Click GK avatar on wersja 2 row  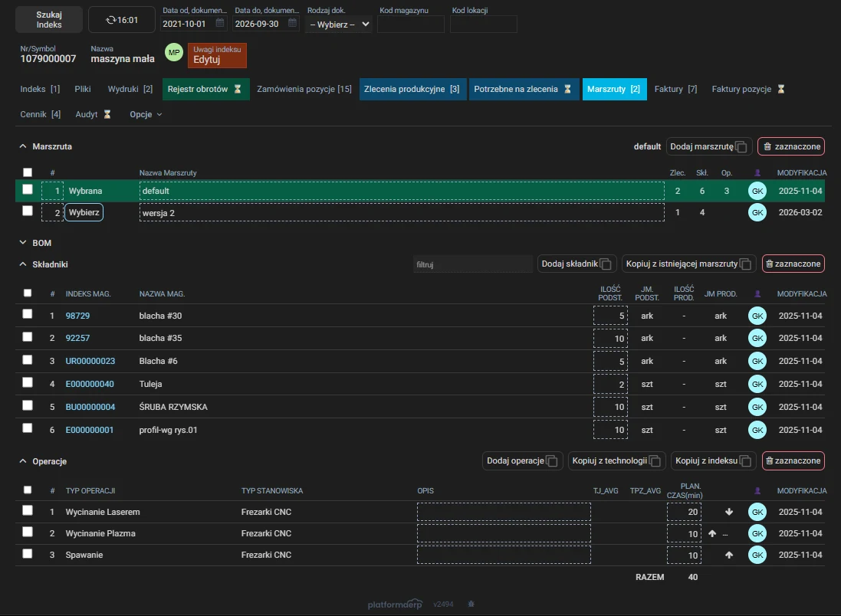pyautogui.click(x=757, y=212)
